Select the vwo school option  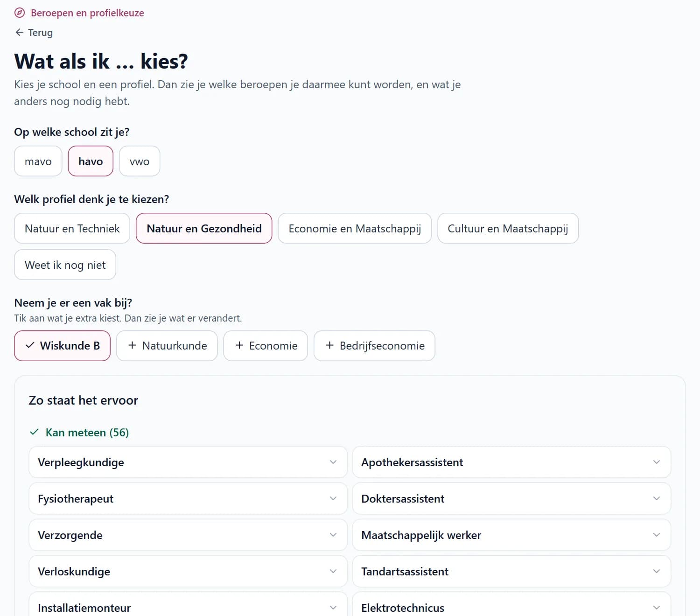coord(140,161)
